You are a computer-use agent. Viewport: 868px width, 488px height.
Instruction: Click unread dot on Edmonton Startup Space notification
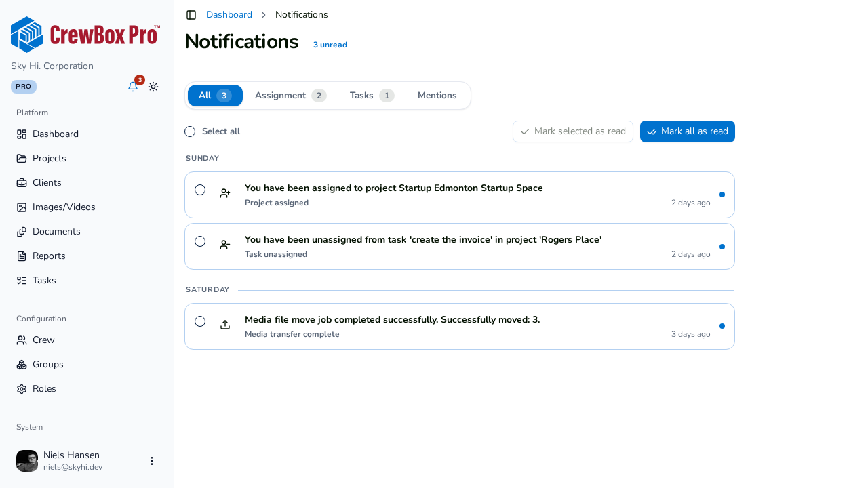[x=722, y=195]
